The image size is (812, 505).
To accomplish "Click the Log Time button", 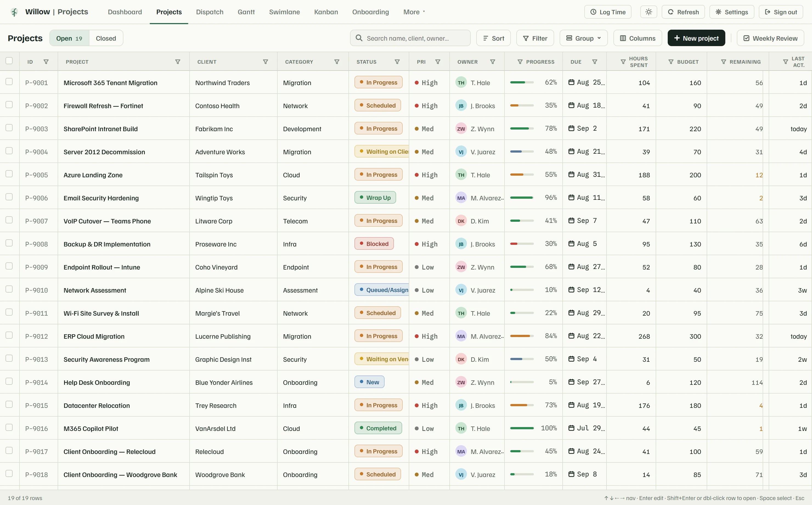I will (x=608, y=12).
